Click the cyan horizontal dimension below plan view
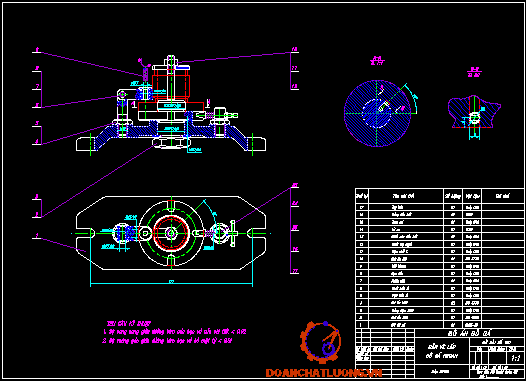 click(171, 282)
